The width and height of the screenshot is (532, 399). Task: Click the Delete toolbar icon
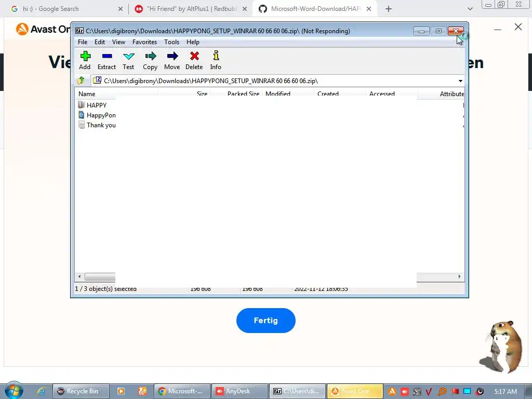point(194,56)
